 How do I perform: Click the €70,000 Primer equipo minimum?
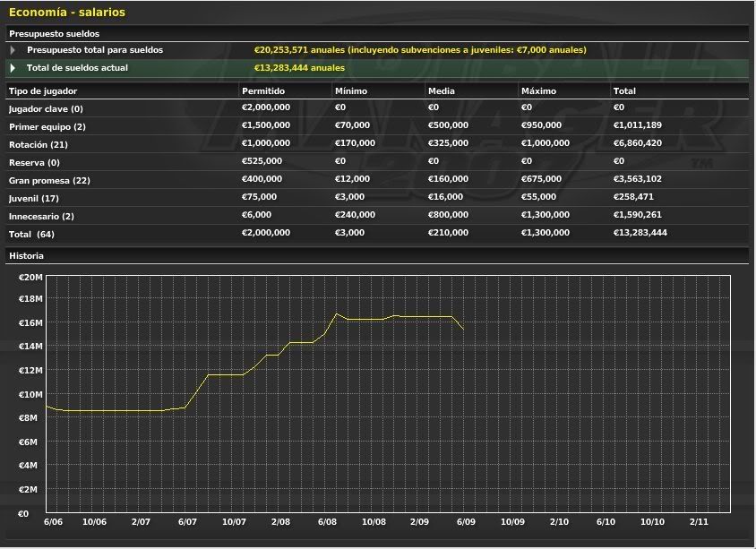coord(352,125)
